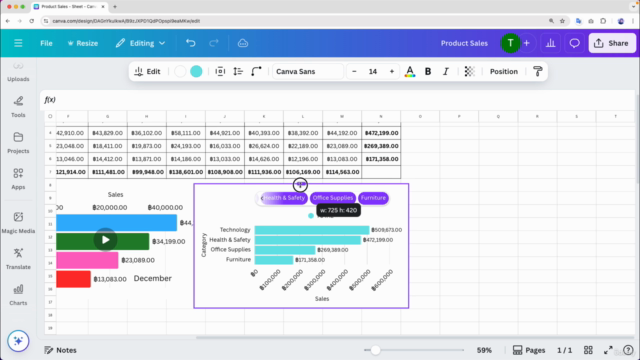Open the Magic Media sidebar panel

click(18, 223)
